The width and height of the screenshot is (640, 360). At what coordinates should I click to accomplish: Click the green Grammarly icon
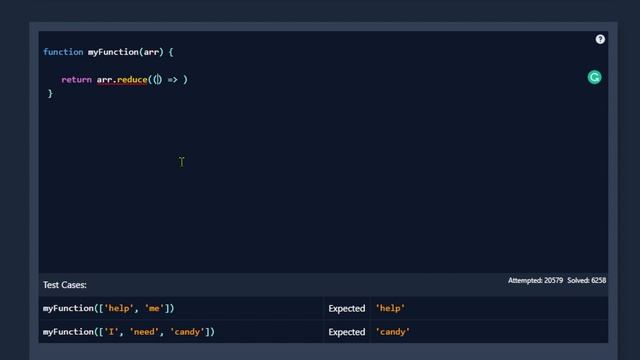click(594, 77)
